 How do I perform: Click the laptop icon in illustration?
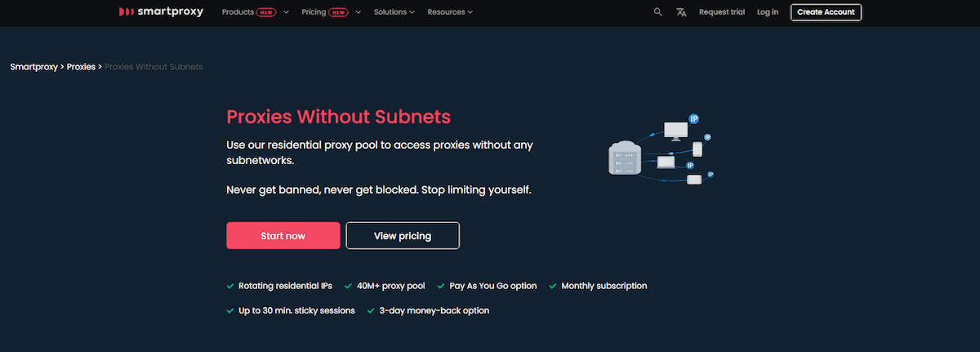pos(666,162)
